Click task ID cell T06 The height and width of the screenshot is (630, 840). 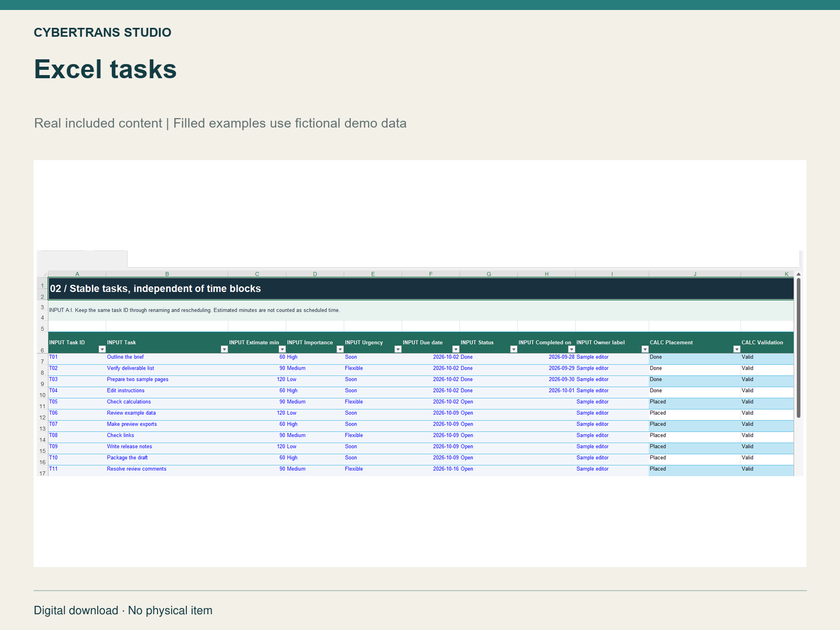(x=77, y=415)
